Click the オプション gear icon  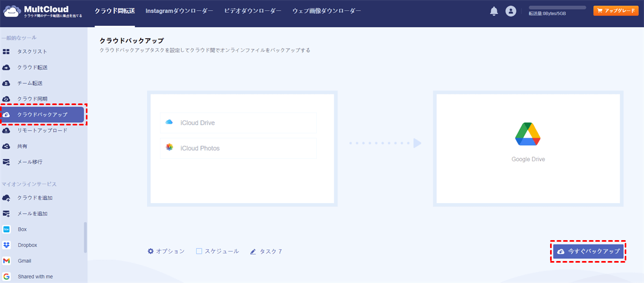point(151,251)
